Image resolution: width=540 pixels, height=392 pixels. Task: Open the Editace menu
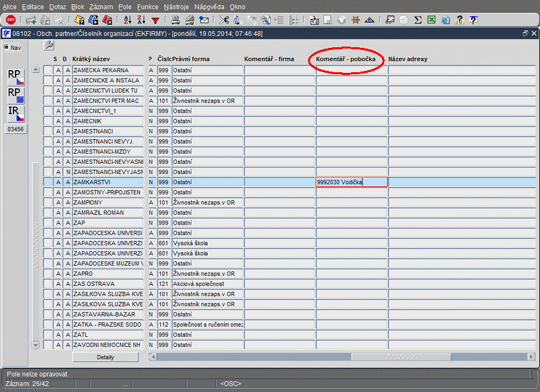[x=32, y=7]
